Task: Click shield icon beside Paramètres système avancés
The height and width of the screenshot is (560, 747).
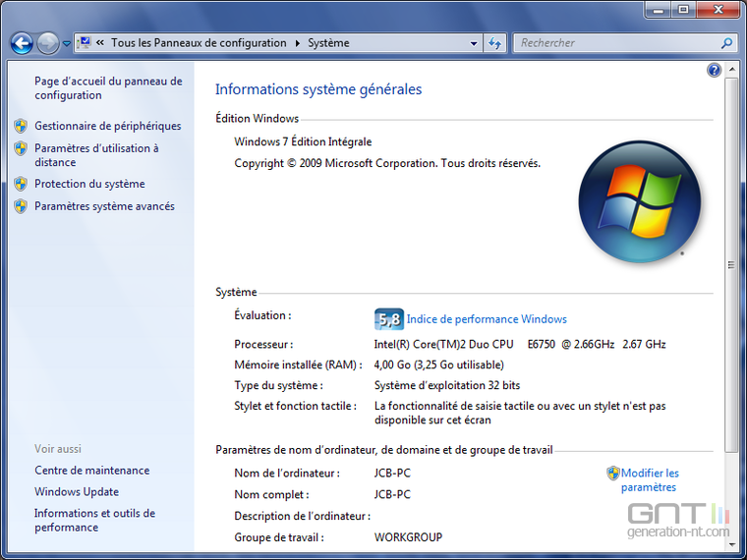Action: pos(21,206)
